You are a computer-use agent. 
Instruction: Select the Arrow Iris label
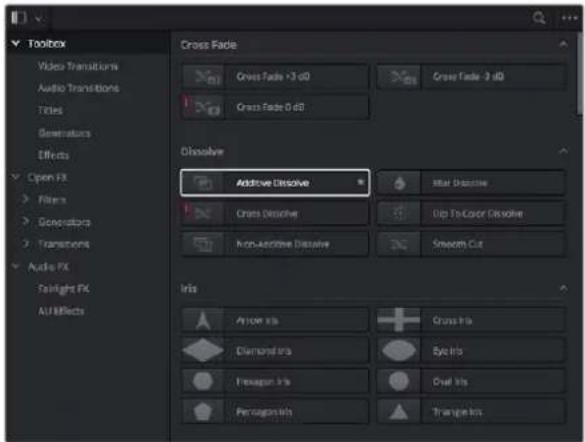pos(257,320)
